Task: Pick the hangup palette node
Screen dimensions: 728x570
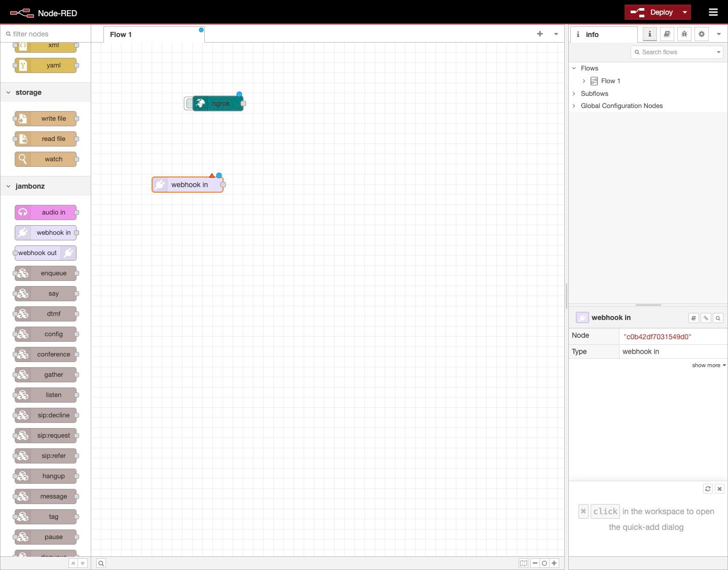Action: (x=46, y=476)
